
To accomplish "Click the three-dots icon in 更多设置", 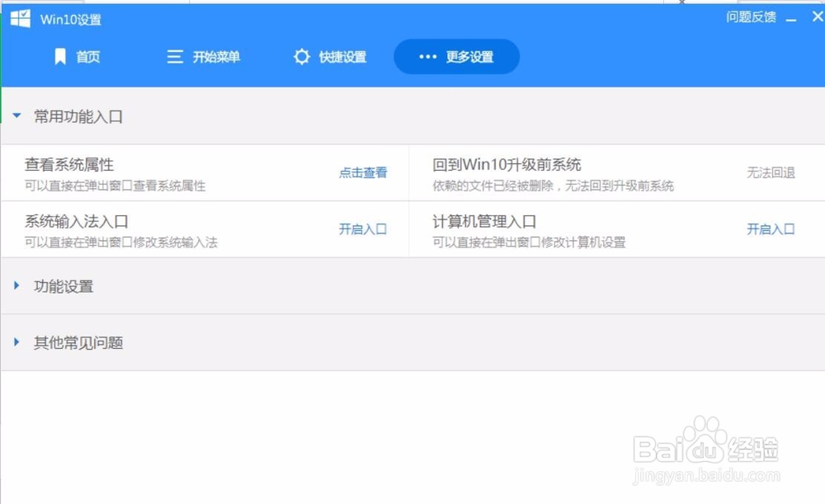I will tap(427, 56).
